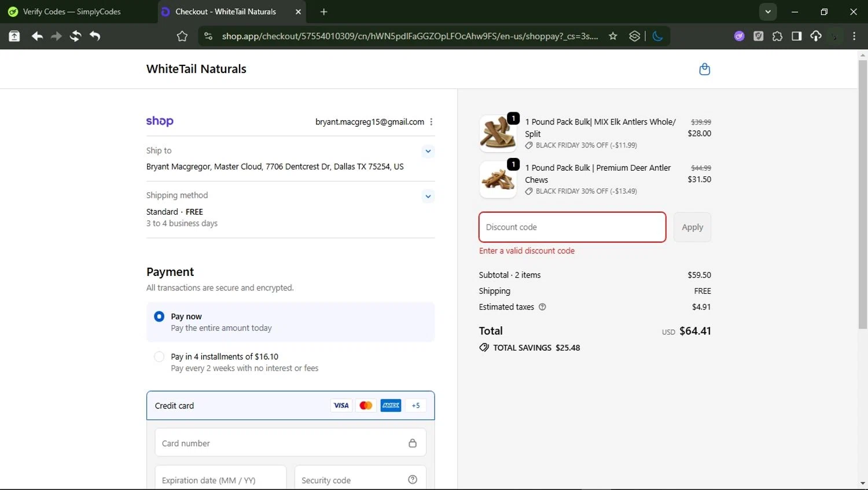Click the browser address bar URL
Viewport: 868px width, 490px height.
point(410,36)
